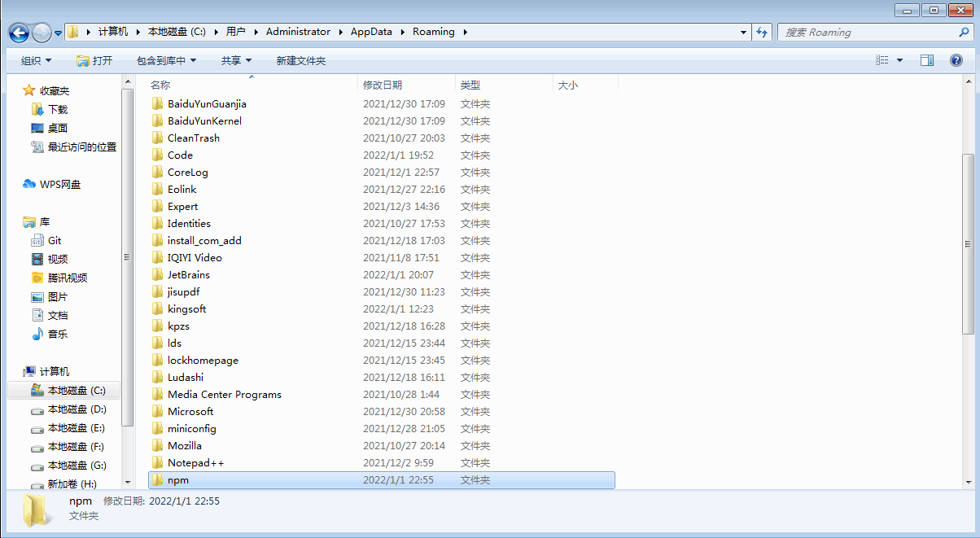This screenshot has width=980, height=538.
Task: Select the IQIYI Video folder name
Action: click(x=195, y=257)
